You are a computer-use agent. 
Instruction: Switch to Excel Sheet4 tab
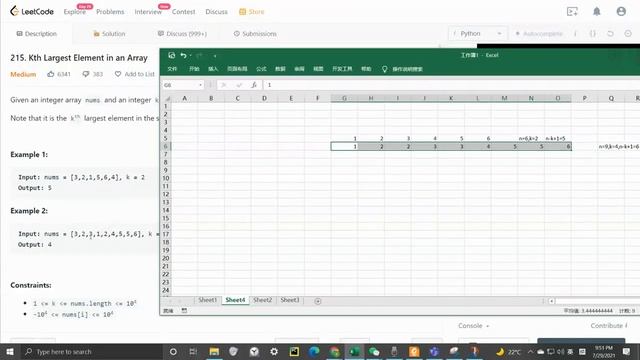tap(236, 300)
